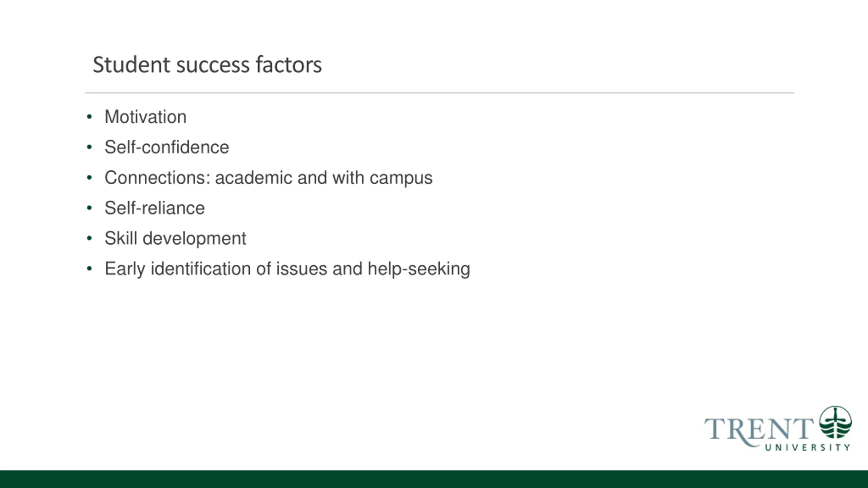This screenshot has width=868, height=488.
Task: Click the Self-confidence bullet item
Action: 167,147
